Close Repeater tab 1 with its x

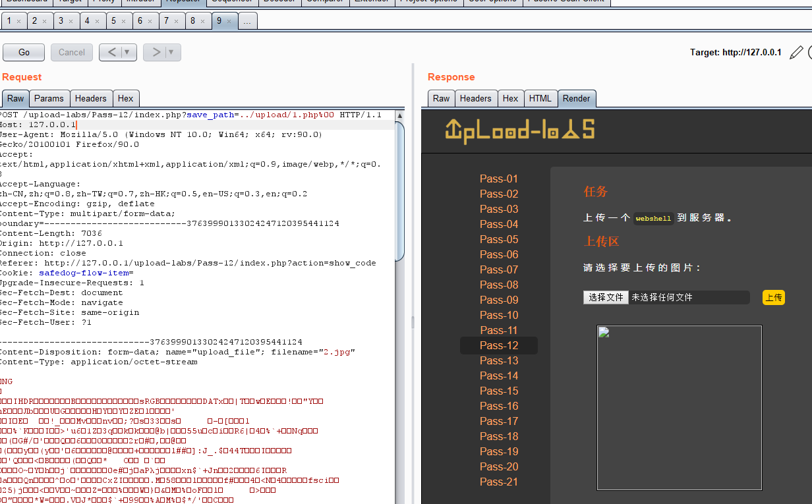point(18,22)
